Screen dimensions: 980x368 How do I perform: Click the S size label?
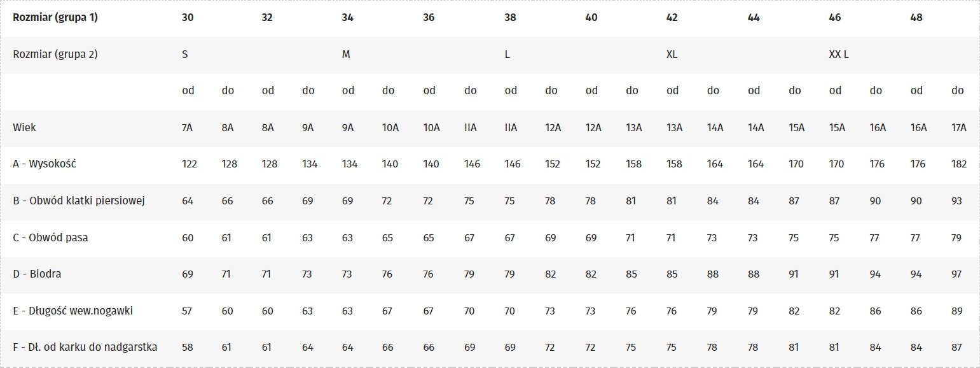184,55
